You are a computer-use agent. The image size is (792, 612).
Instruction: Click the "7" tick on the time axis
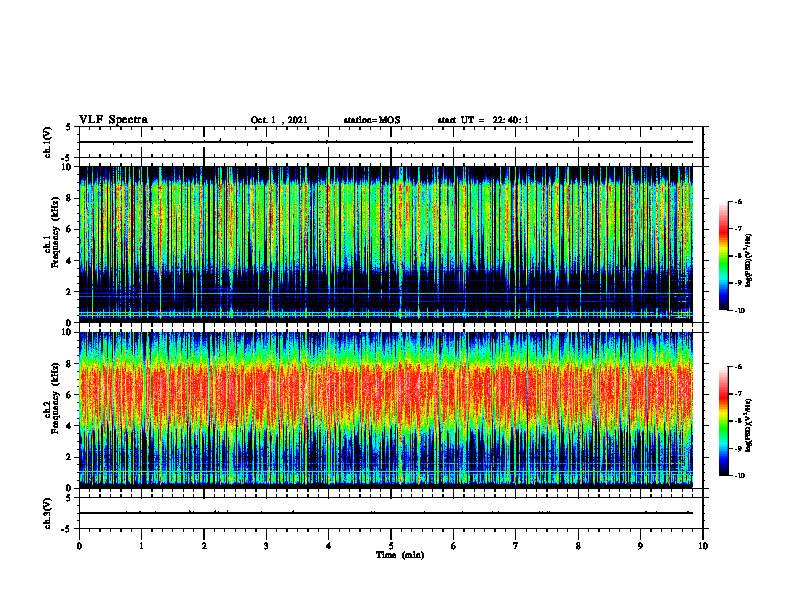(516, 546)
